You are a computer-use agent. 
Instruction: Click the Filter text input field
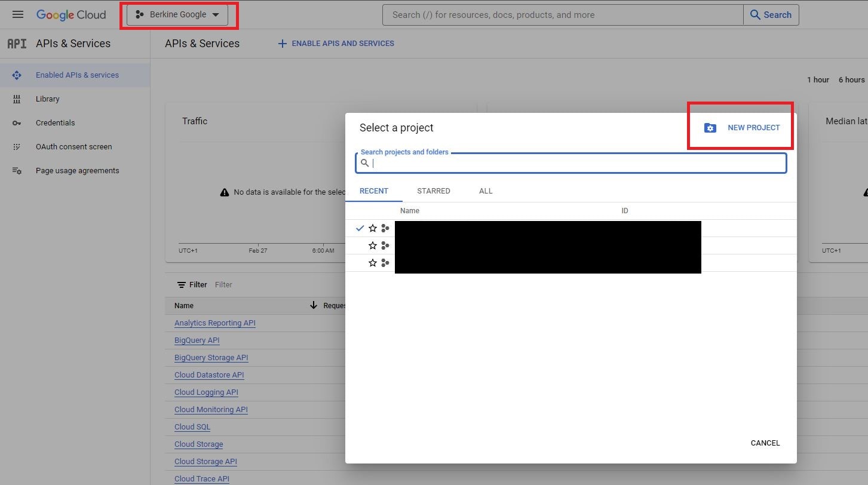[223, 285]
